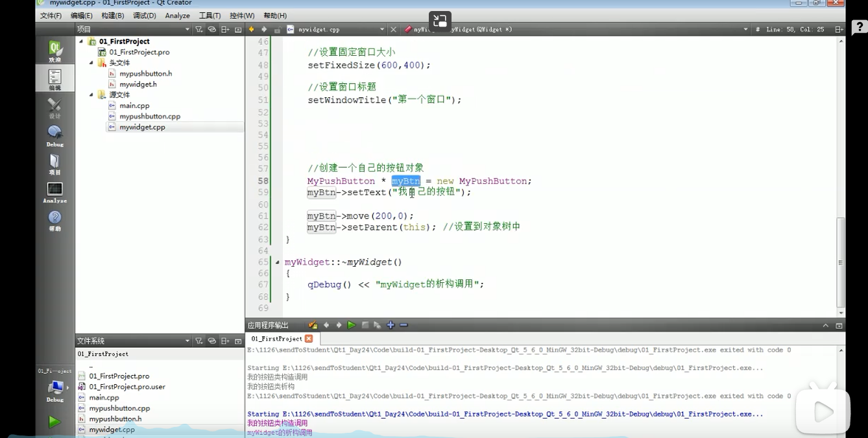Click the editor vertical scrollbar thumb
Screen dimensions: 868x438
[x=841, y=262]
